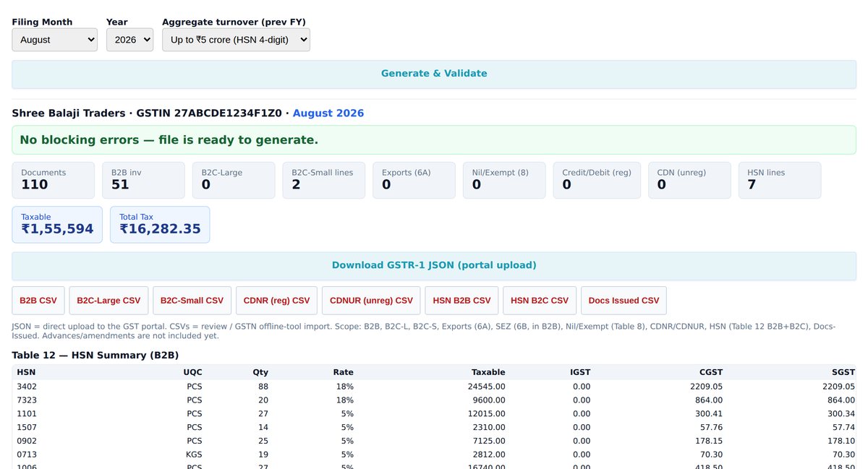Screen dimensions: 868x469
Task: Click taxable value 2812.00
Action: tap(490, 455)
